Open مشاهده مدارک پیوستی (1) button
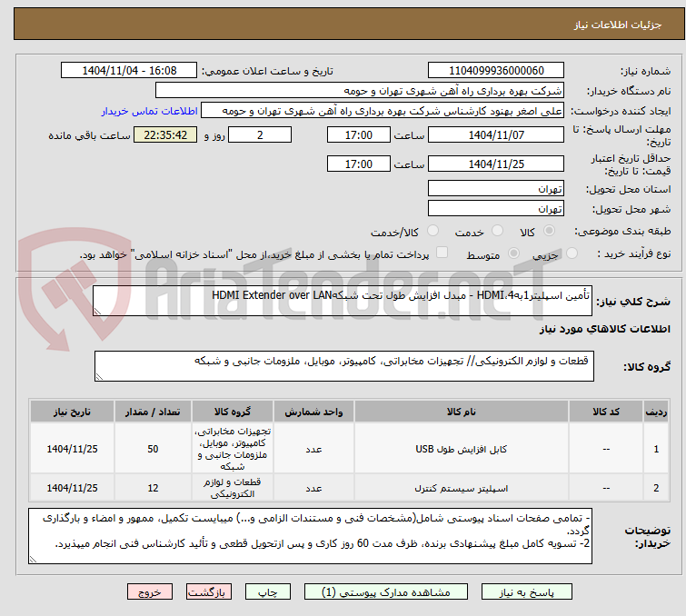Viewport: 686px width, 616px height. pyautogui.click(x=386, y=592)
